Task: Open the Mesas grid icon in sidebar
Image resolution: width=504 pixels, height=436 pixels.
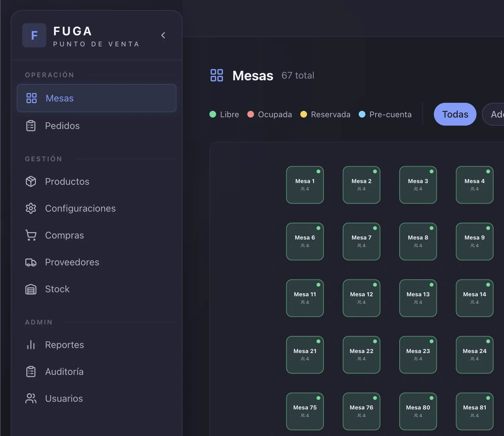Action: point(32,98)
